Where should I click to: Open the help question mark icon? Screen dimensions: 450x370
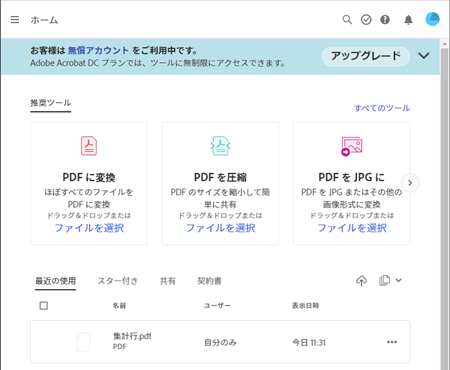click(385, 20)
